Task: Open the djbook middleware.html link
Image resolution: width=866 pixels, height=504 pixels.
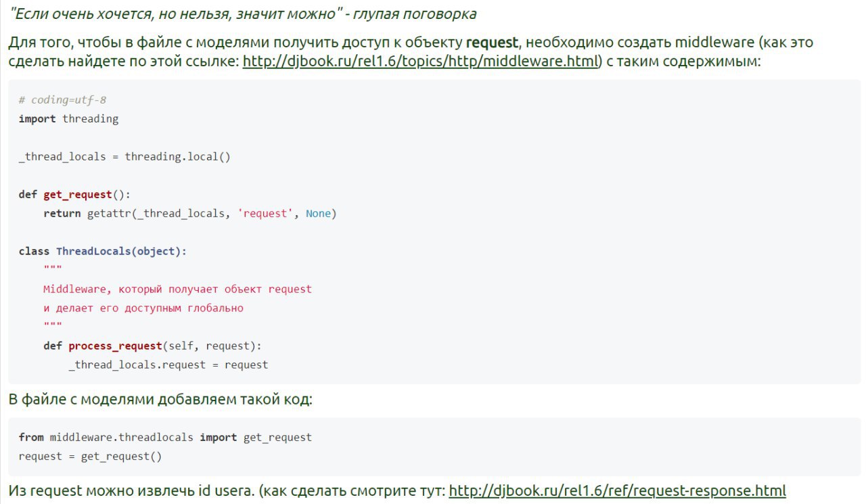Action: tap(421, 62)
